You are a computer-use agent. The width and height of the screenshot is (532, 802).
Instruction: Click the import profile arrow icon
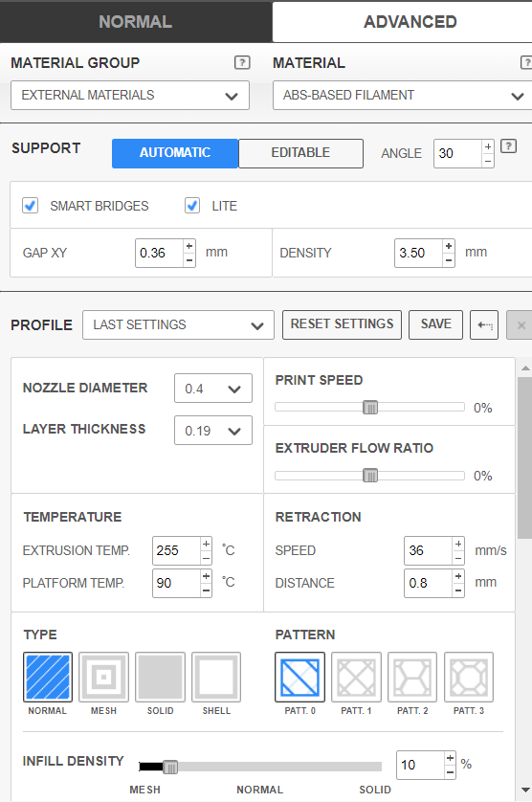coord(484,324)
